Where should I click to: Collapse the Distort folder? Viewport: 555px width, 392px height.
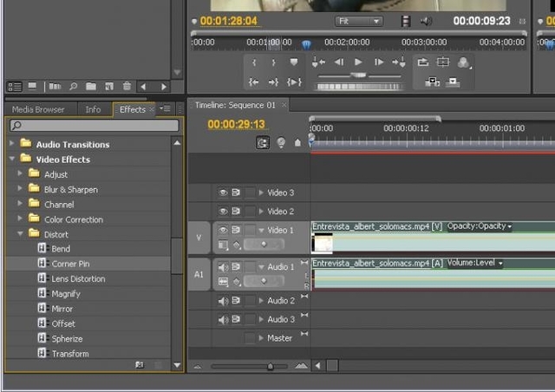point(20,233)
